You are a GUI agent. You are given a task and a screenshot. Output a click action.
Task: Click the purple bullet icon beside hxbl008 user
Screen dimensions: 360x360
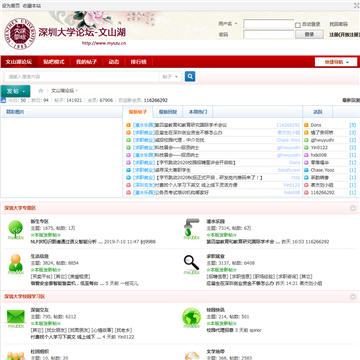(x=307, y=155)
